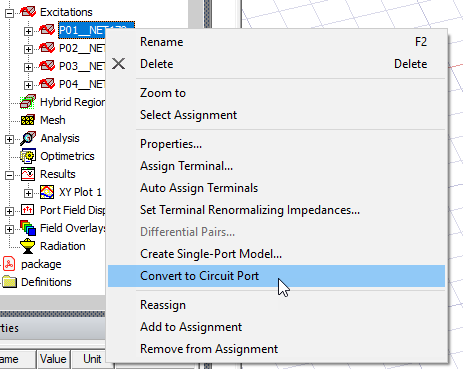
Task: Click the Mesh icon
Action: point(28,120)
